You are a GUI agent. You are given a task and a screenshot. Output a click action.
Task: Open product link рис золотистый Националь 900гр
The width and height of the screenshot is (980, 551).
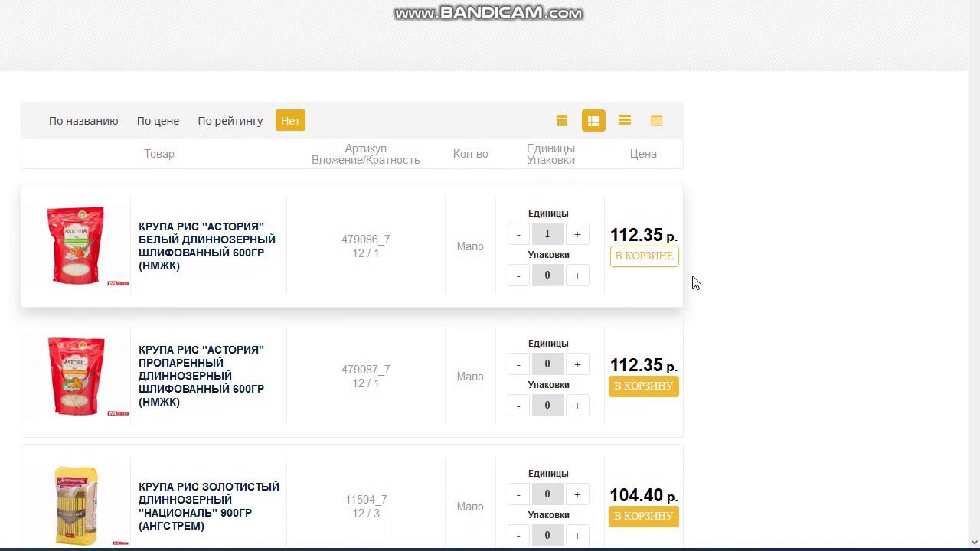click(x=209, y=506)
